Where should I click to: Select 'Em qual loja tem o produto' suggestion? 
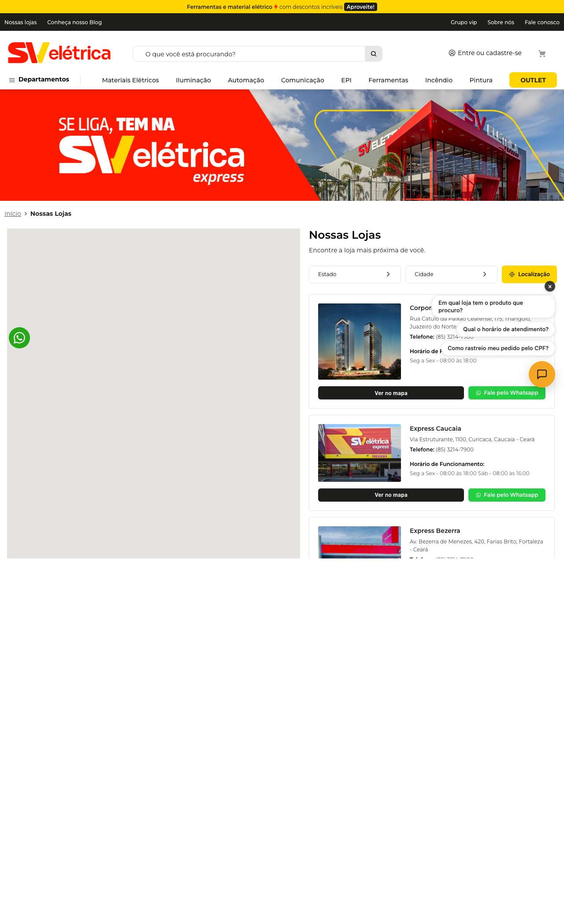tap(493, 307)
